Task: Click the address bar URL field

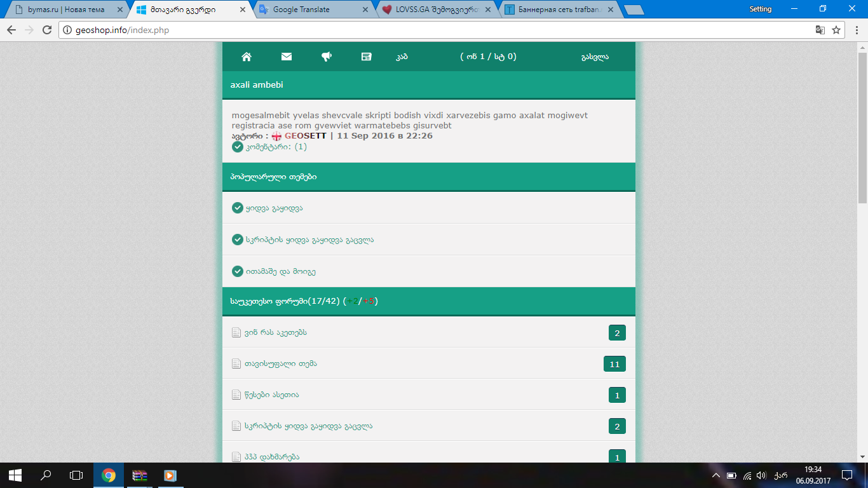Action: [432, 30]
